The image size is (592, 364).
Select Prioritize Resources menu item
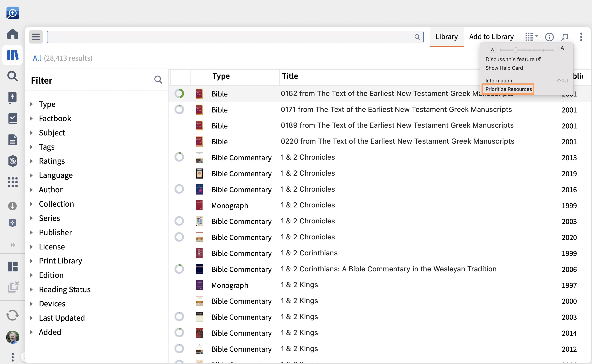(x=508, y=89)
